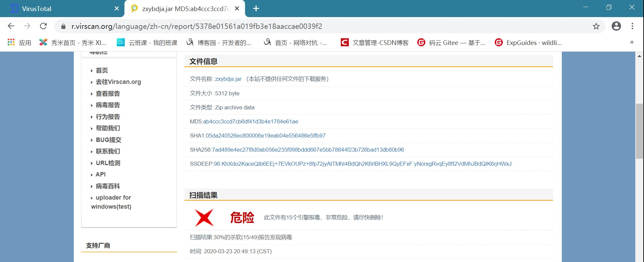The height and width of the screenshot is (262, 644).
Task: Open 秀米首页 bookmark
Action: coord(73,43)
